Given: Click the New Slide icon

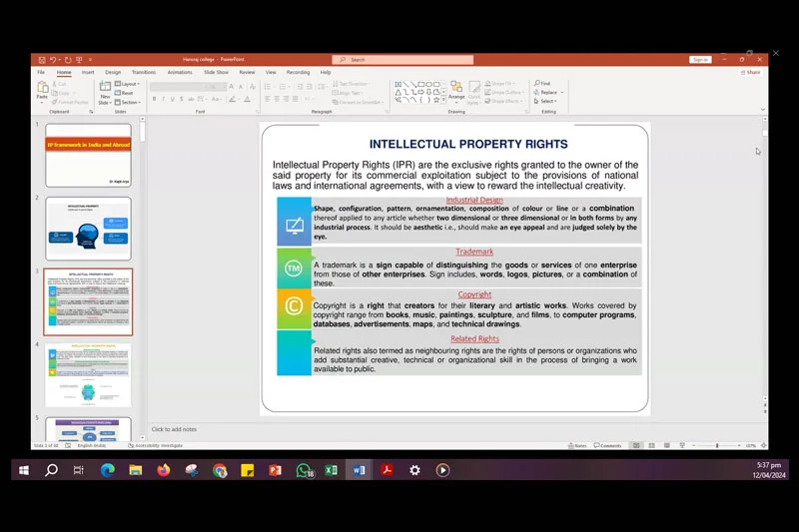Looking at the screenshot, I should (105, 87).
